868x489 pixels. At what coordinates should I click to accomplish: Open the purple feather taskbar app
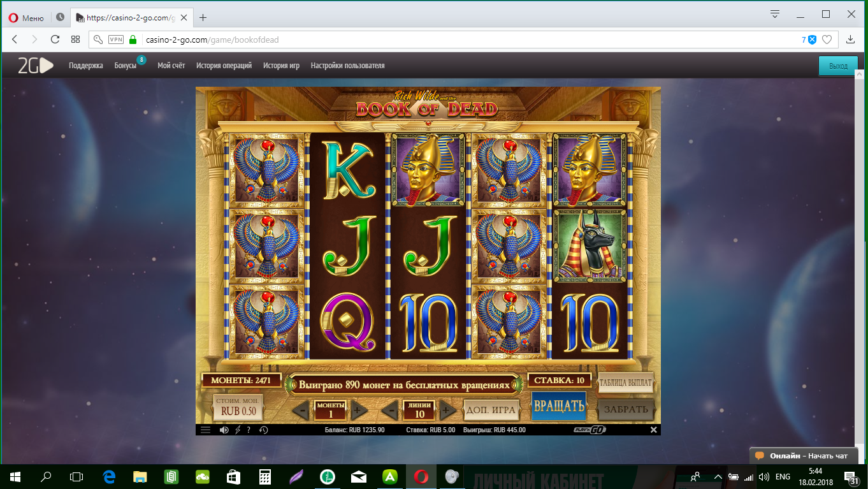[296, 476]
